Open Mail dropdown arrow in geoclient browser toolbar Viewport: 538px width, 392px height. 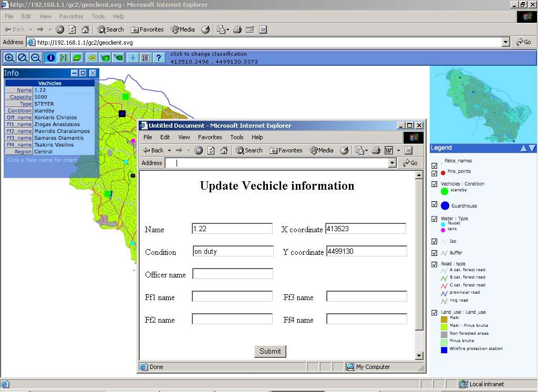coord(227,29)
